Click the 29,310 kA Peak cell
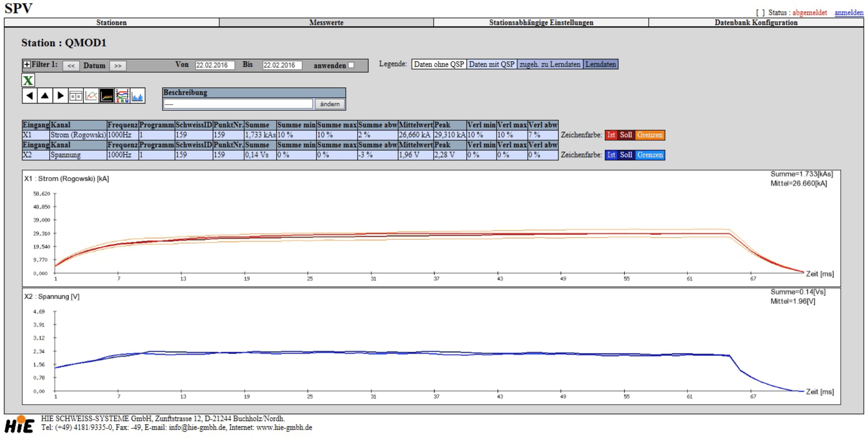868x443 pixels. 450,135
